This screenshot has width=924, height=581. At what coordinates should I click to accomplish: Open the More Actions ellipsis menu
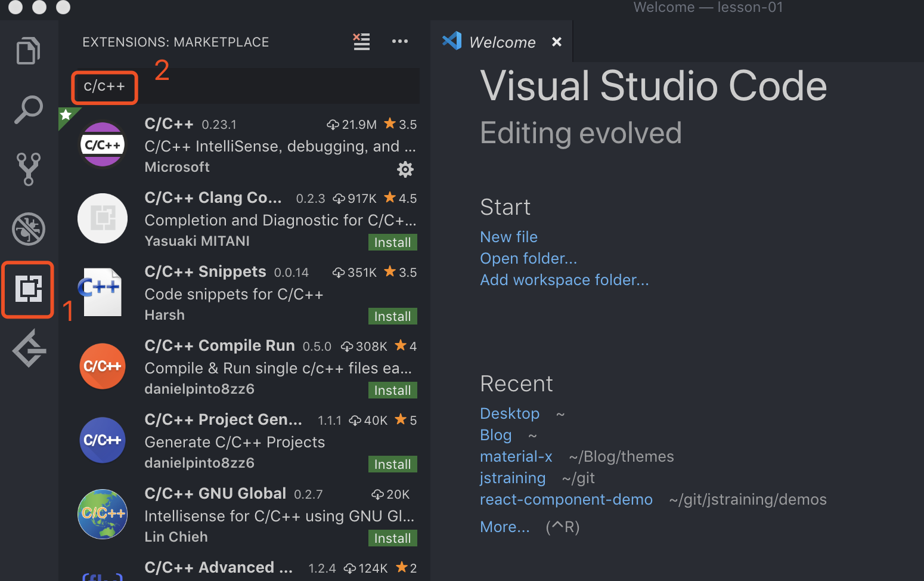(400, 41)
